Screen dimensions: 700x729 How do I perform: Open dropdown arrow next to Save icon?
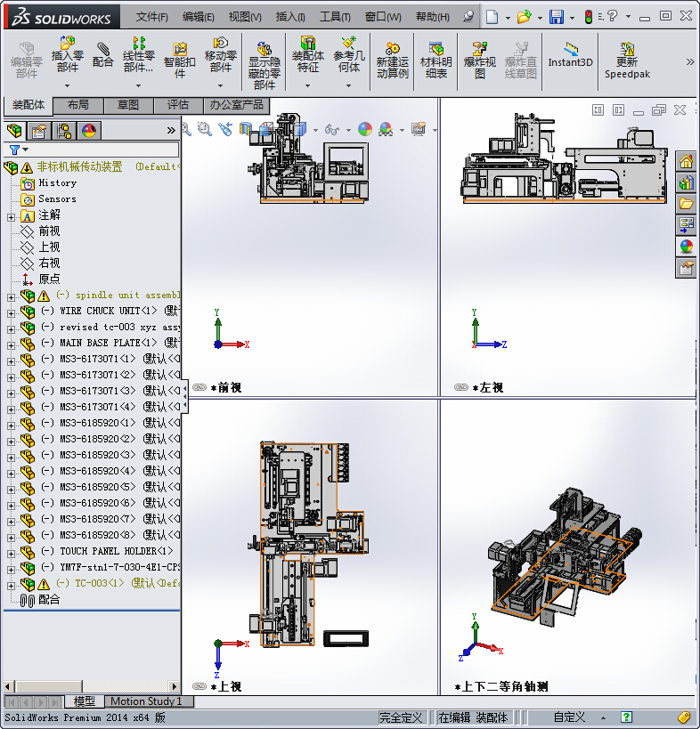tap(572, 18)
